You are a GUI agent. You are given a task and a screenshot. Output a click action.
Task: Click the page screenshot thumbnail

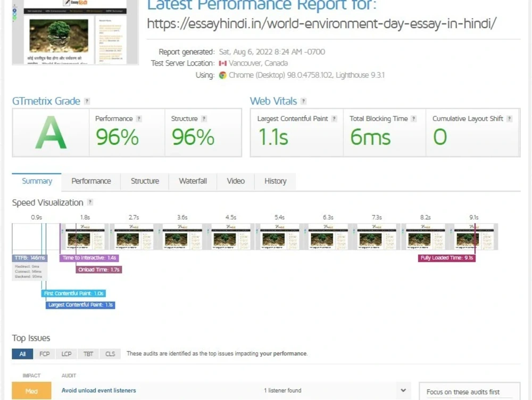(x=76, y=32)
